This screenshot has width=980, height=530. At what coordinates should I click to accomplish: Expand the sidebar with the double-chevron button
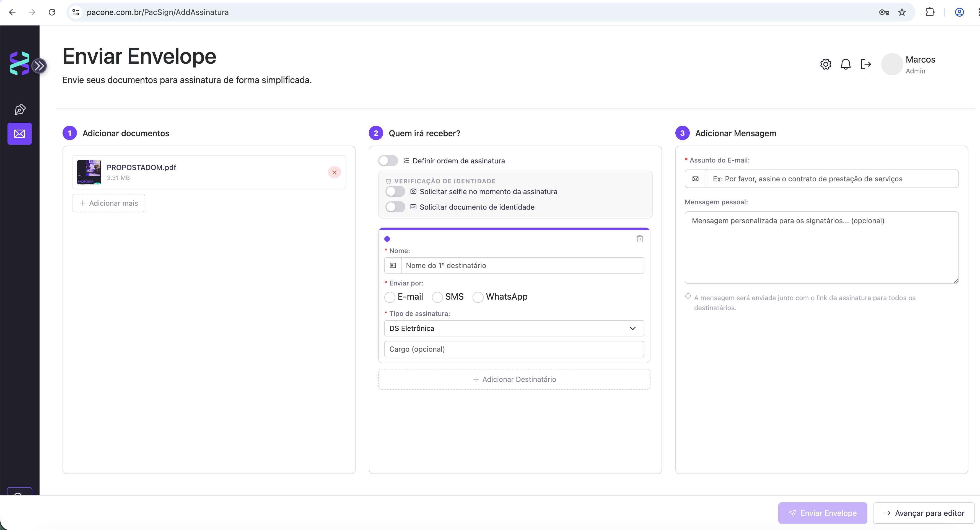[39, 66]
